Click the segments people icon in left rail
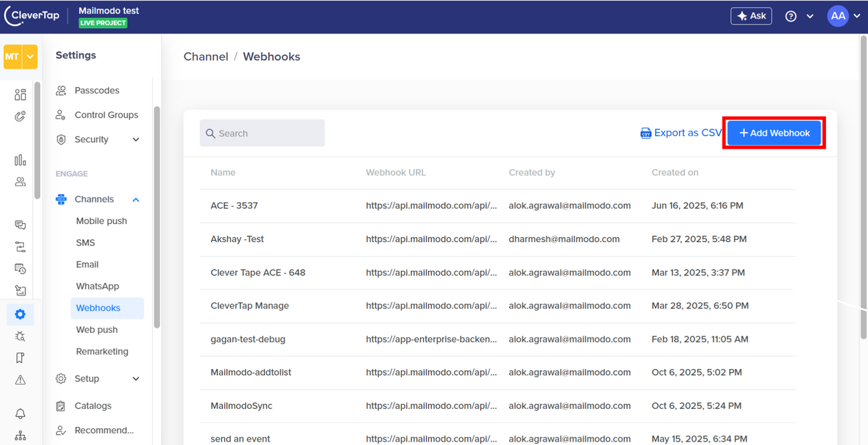868x445 pixels. coord(20,181)
